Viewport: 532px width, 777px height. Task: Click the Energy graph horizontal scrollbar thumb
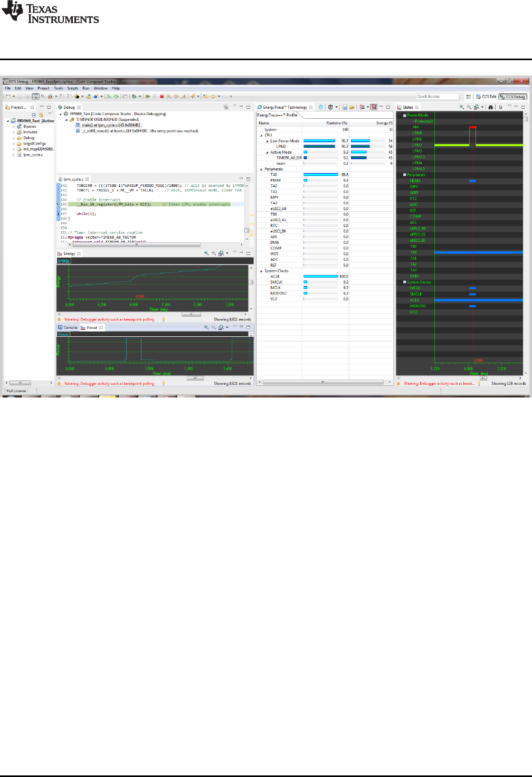(191, 314)
